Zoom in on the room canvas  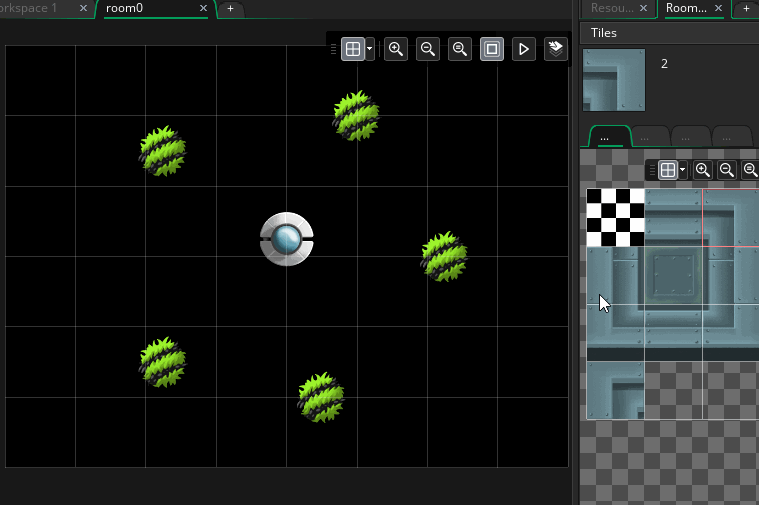pos(396,49)
